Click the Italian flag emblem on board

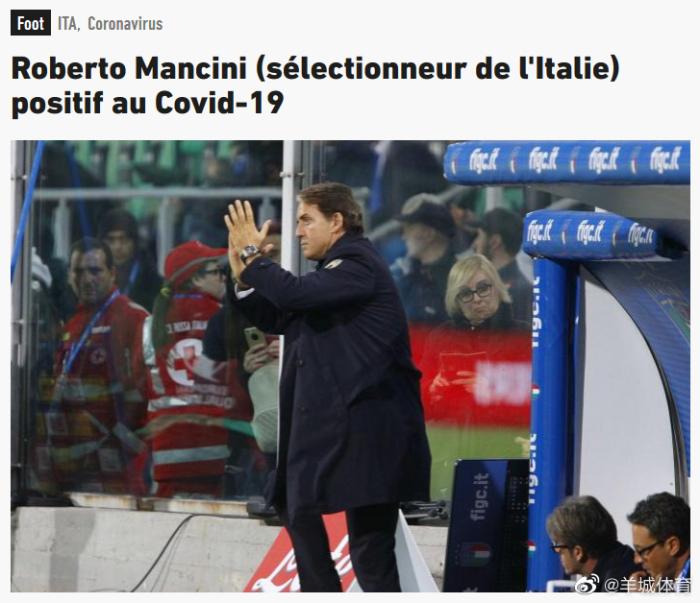[x=477, y=554]
